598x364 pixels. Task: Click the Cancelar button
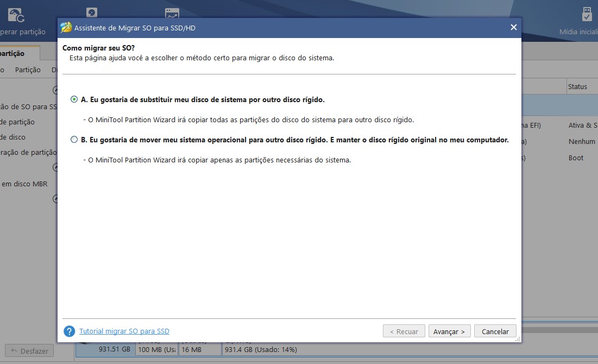pyautogui.click(x=495, y=331)
